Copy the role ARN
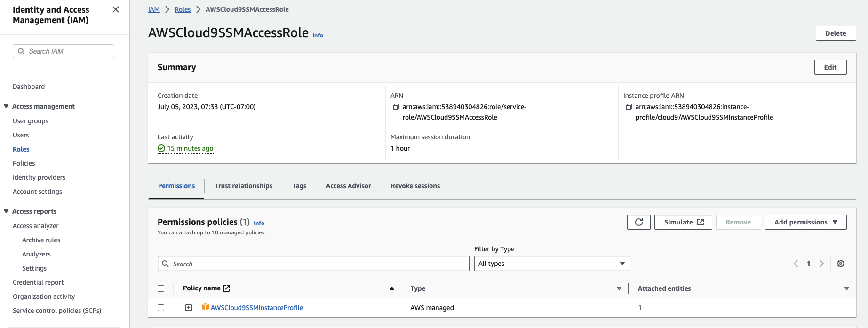 [396, 107]
